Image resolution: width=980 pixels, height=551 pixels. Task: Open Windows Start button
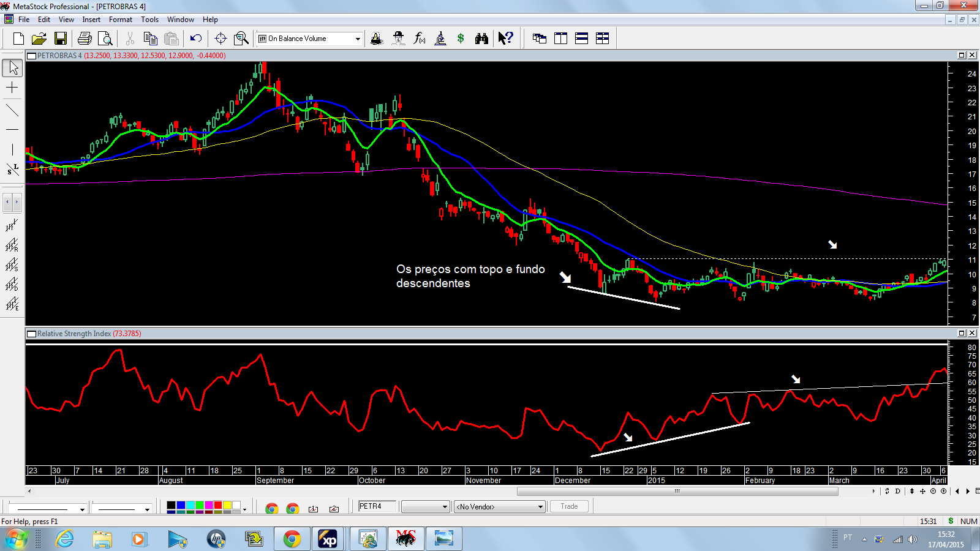tap(16, 539)
